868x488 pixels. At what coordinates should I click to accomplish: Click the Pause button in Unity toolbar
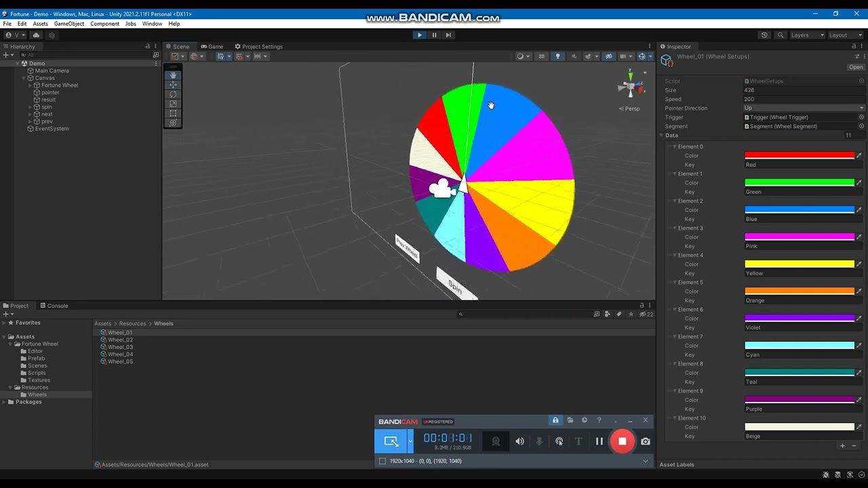coord(434,35)
